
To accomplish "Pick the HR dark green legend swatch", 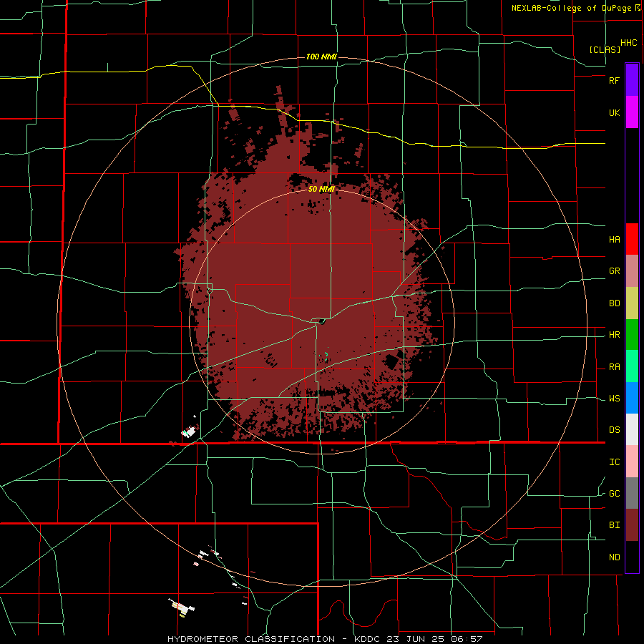I will pyautogui.click(x=632, y=335).
